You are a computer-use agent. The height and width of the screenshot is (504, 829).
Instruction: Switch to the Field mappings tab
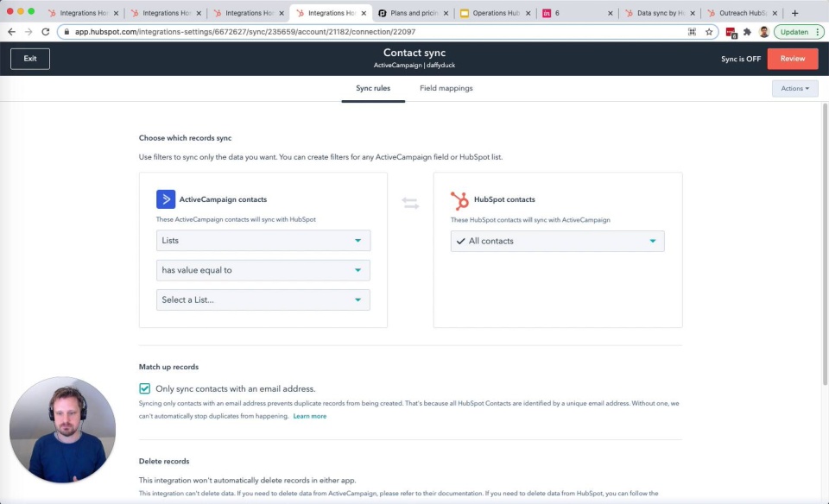[446, 88]
